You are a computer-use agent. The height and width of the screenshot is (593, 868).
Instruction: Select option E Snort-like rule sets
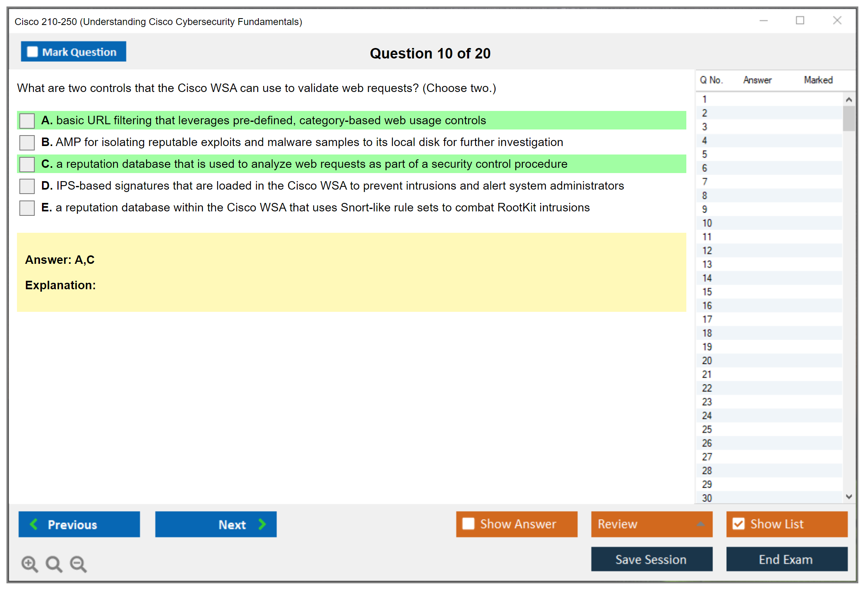(27, 208)
